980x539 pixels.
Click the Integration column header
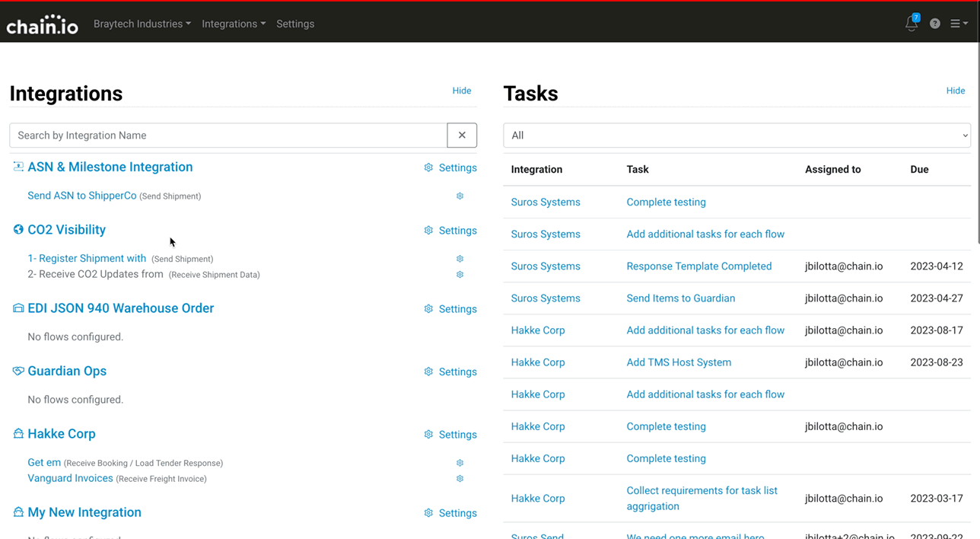pyautogui.click(x=536, y=169)
